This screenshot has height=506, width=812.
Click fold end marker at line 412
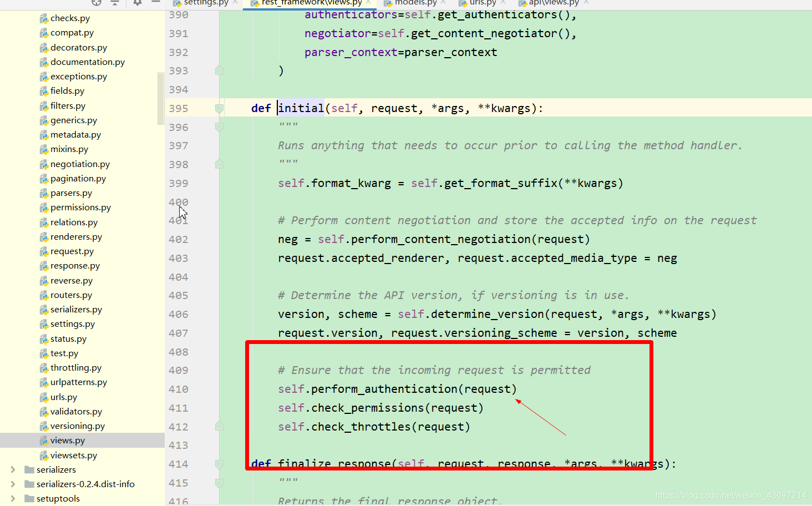point(220,426)
